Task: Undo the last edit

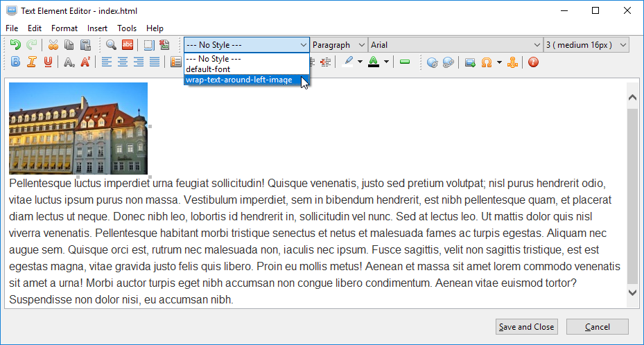Action: pos(15,45)
